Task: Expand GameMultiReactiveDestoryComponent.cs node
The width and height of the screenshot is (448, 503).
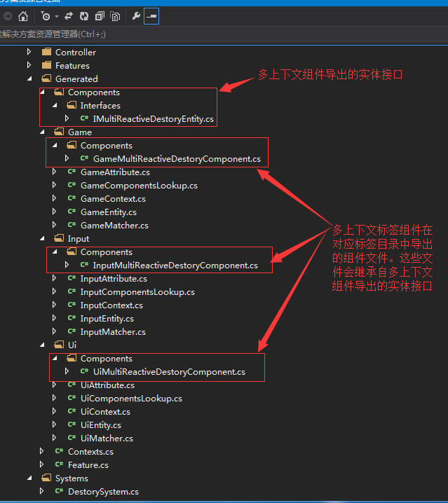Action: coord(67,158)
